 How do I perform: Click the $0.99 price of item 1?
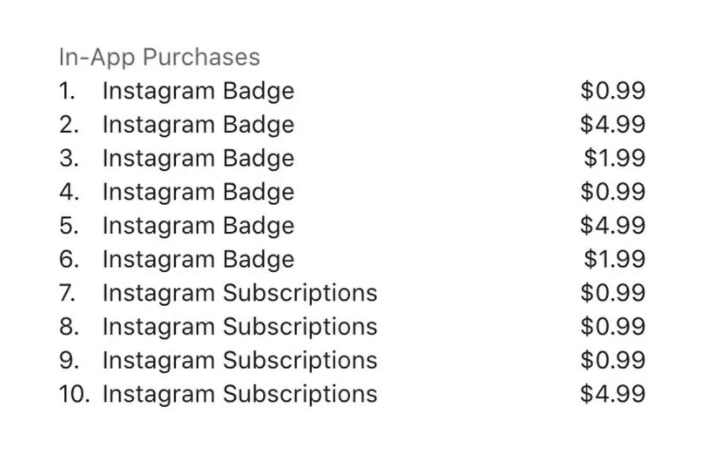(x=613, y=90)
